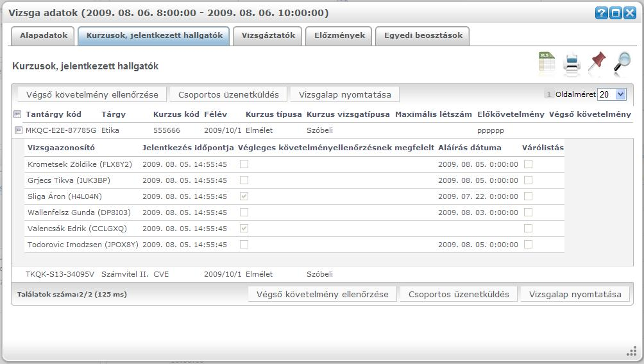The image size is (644, 364).
Task: Click the resize grip at dialog corner
Action: [x=632, y=352]
